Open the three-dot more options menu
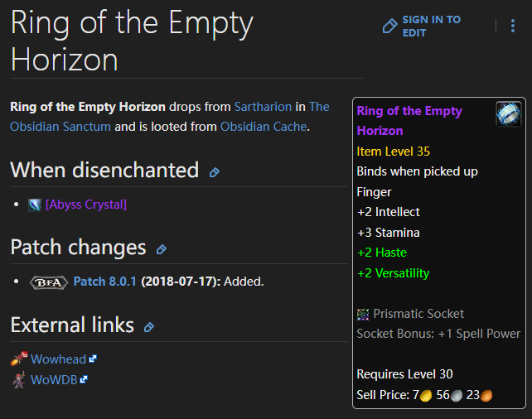 [514, 26]
